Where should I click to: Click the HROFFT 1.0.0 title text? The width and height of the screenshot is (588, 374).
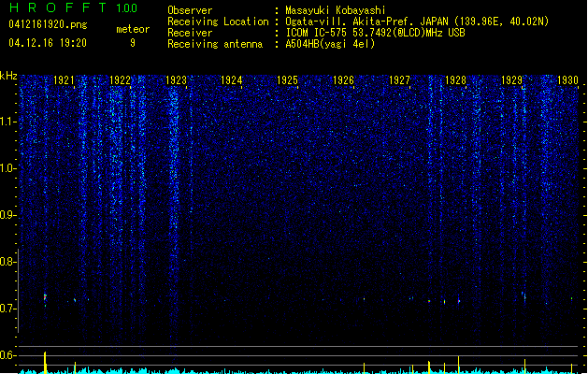click(x=73, y=7)
